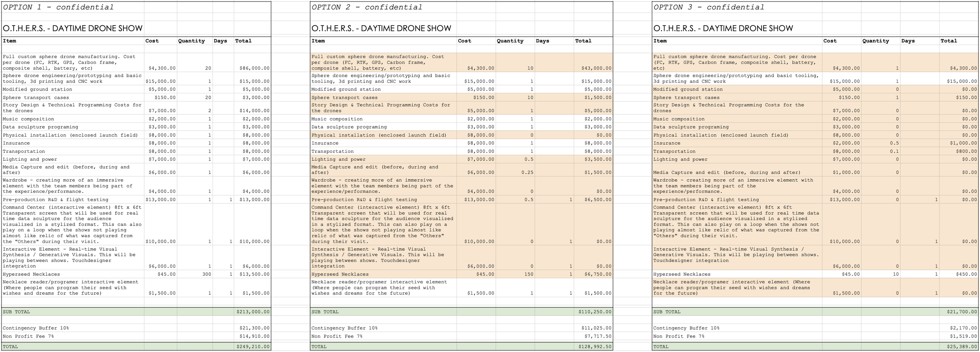The height and width of the screenshot is (352, 980).
Task: Select 'Hyperseed Necklaces' label in Option 3
Action: tap(682, 274)
